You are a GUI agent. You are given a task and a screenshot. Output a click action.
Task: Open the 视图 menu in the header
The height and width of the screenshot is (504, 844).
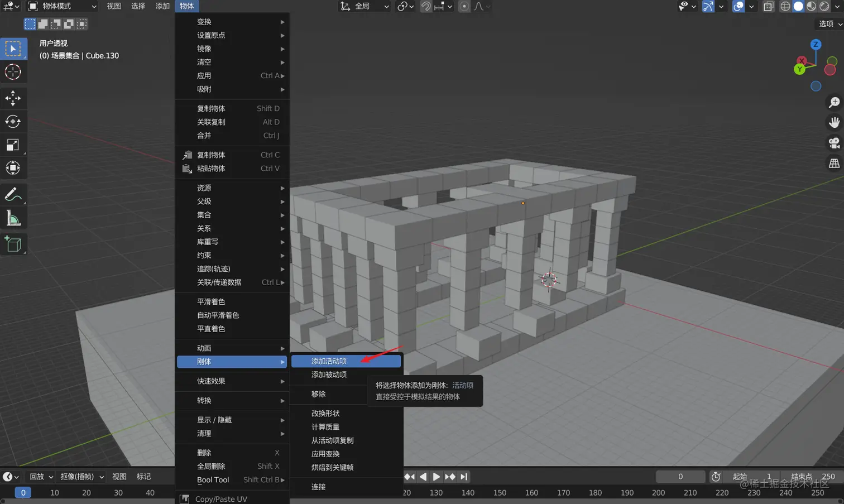(x=113, y=6)
